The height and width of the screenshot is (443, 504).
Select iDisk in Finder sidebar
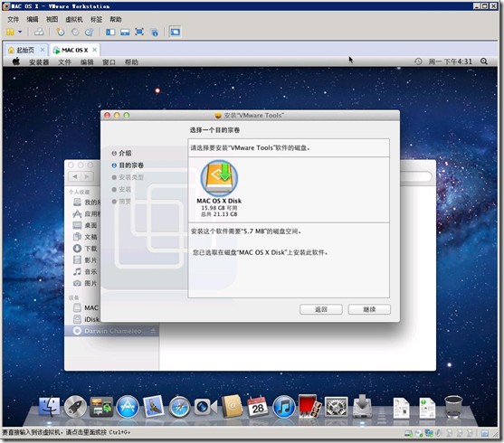[86, 319]
